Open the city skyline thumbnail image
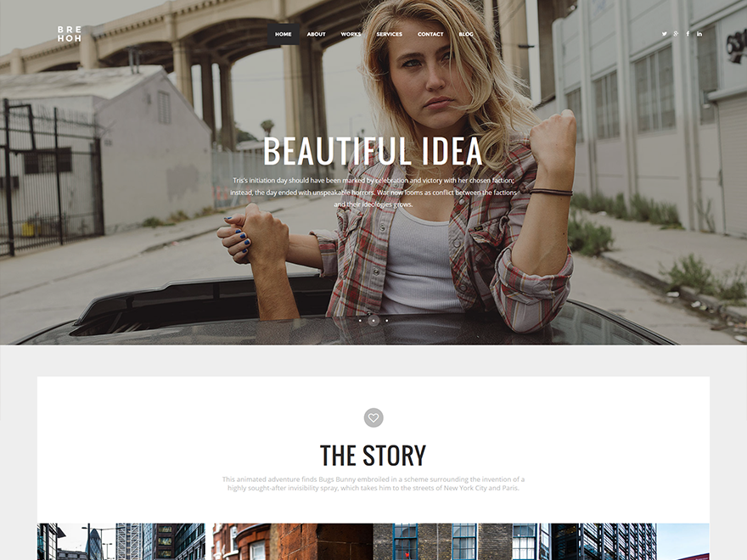 (x=121, y=541)
